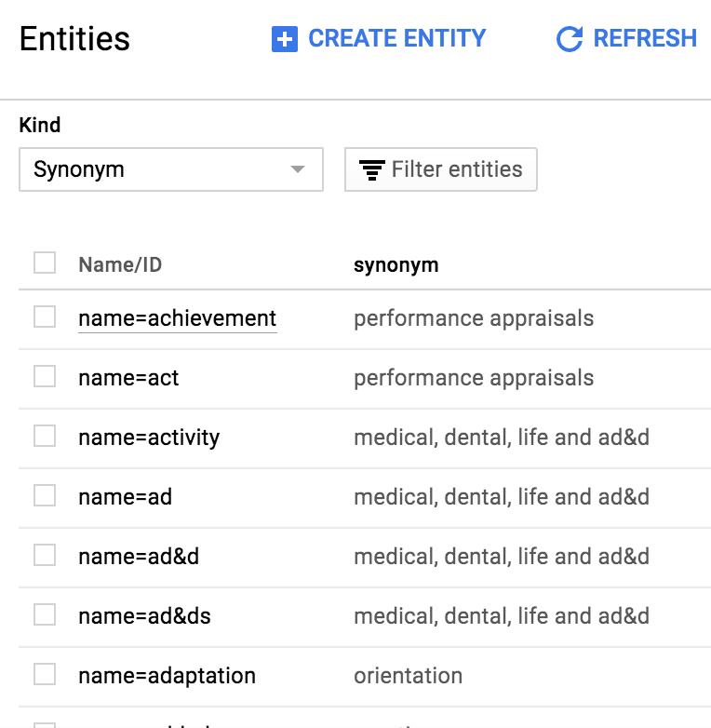
Task: Click the plus icon beside Create Entity
Action: 283,39
